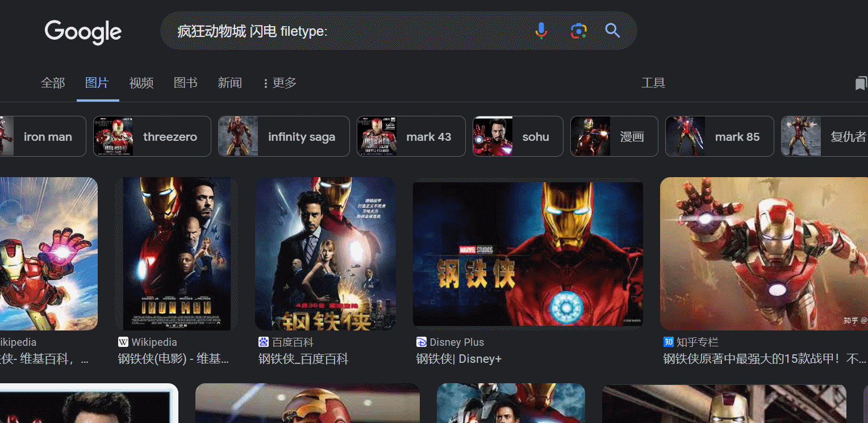Open War Machine image in second row

coord(511,403)
